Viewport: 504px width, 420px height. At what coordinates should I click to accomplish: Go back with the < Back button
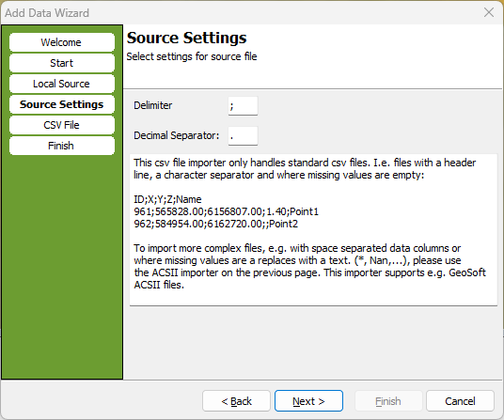click(x=236, y=400)
